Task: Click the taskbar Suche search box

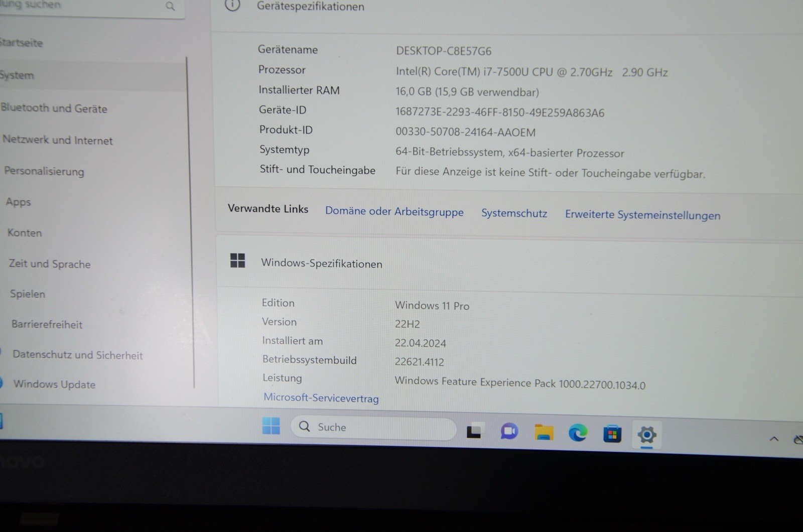Action: pos(373,428)
